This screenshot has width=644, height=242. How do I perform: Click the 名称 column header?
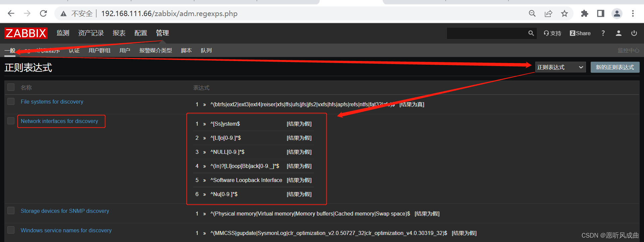[x=26, y=87]
